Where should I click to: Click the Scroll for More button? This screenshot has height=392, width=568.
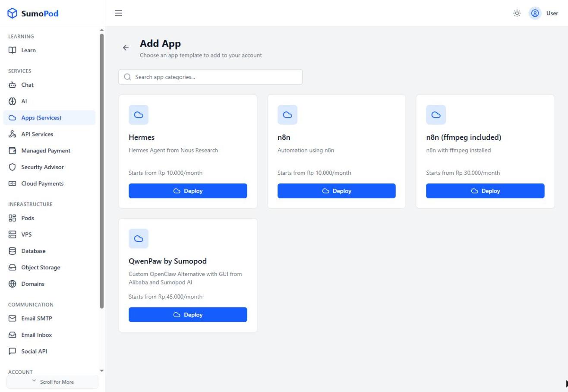pyautogui.click(x=52, y=382)
